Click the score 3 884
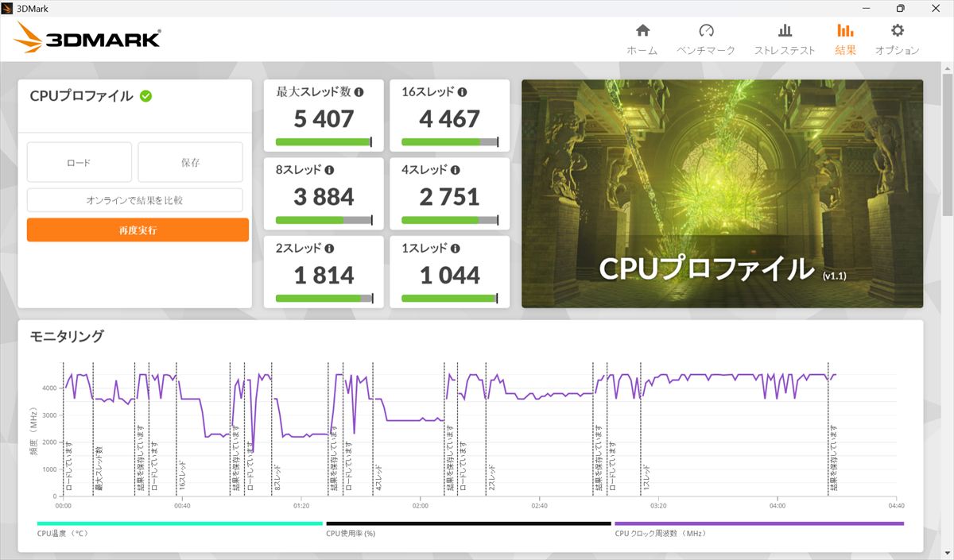 coord(324,197)
